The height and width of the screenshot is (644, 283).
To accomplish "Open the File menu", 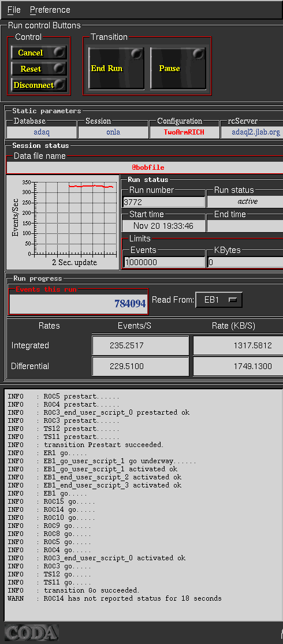I will [14, 10].
